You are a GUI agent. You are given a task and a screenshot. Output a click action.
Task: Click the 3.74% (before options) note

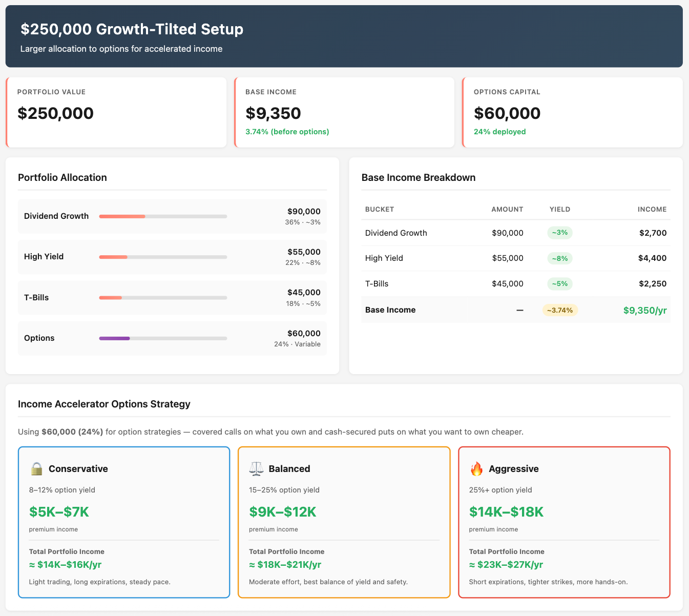[x=287, y=132]
